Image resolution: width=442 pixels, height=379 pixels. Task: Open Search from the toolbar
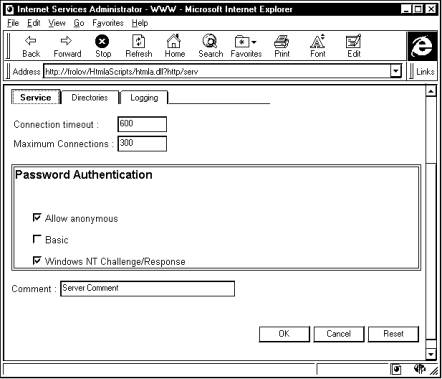pos(210,46)
